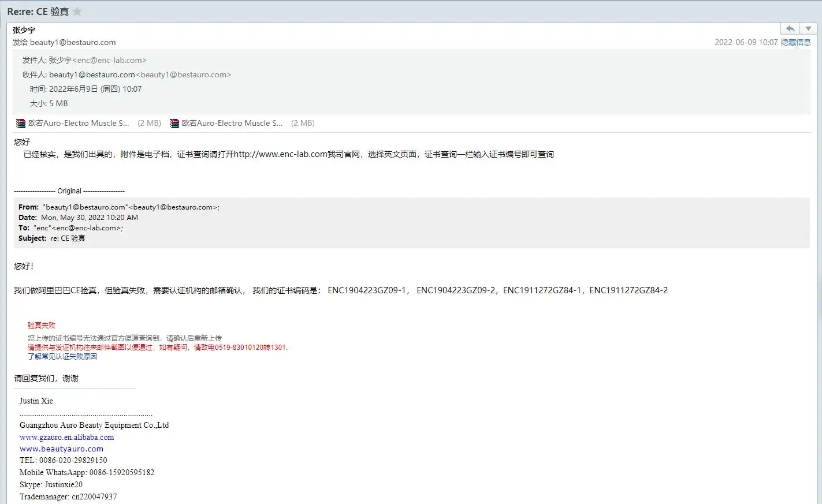Image resolution: width=822 pixels, height=504 pixels.
Task: Visit the www.gzauro.en.alibaba.com link
Action: click(66, 437)
